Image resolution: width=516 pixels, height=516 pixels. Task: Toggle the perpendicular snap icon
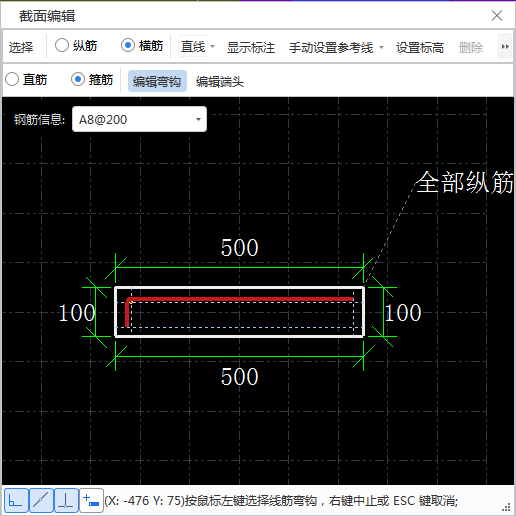pyautogui.click(x=66, y=500)
